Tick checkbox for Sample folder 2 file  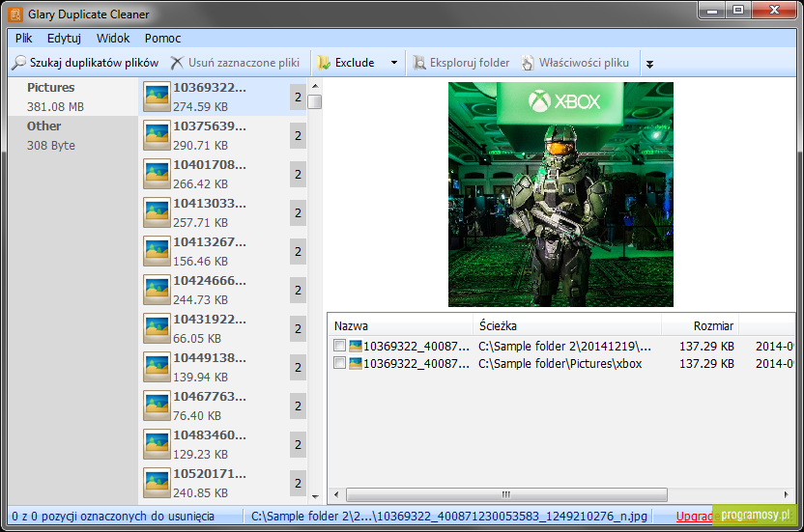339,346
